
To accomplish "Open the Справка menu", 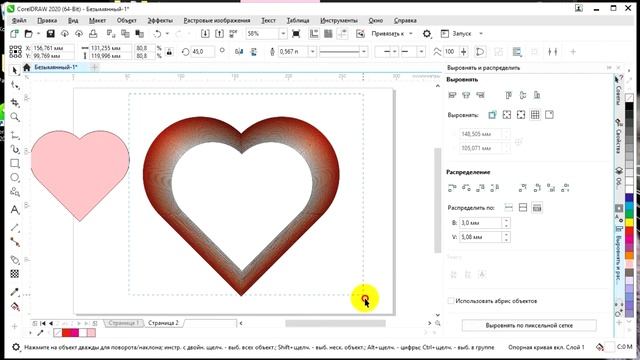I will coord(405,20).
